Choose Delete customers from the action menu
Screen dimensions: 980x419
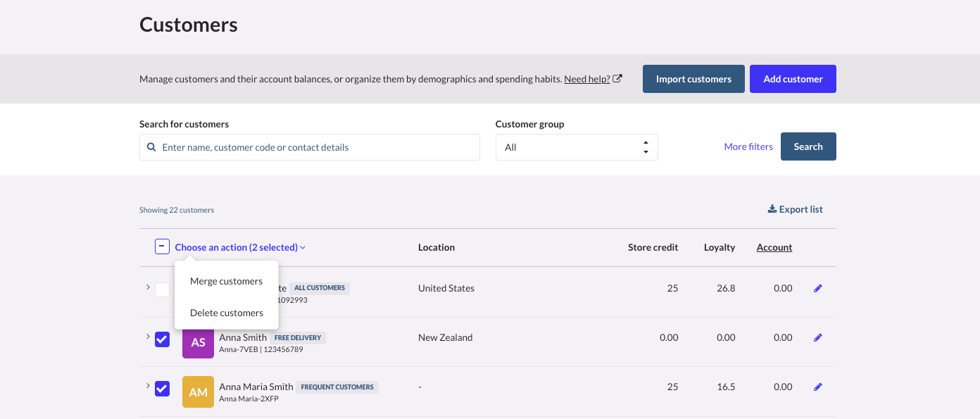pos(226,313)
